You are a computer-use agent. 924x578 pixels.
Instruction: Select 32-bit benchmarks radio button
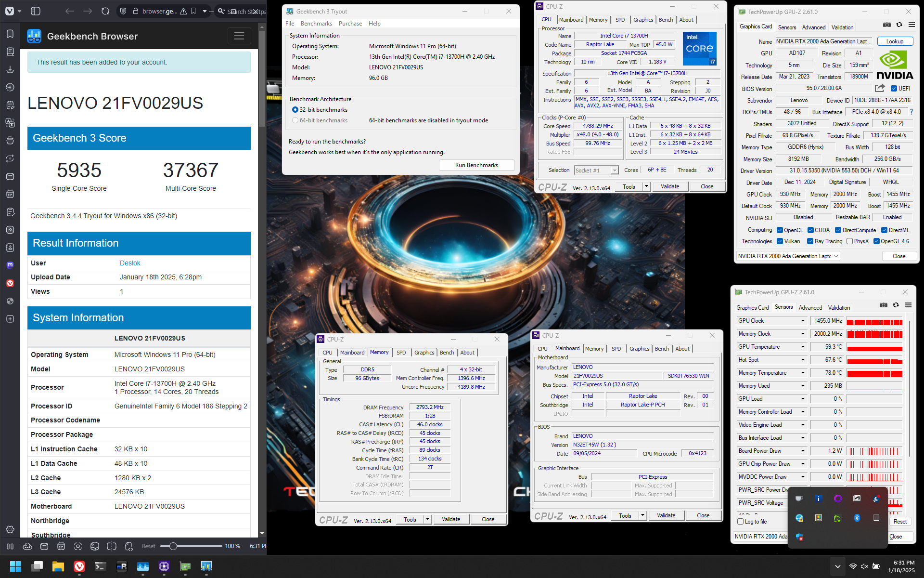pyautogui.click(x=295, y=110)
